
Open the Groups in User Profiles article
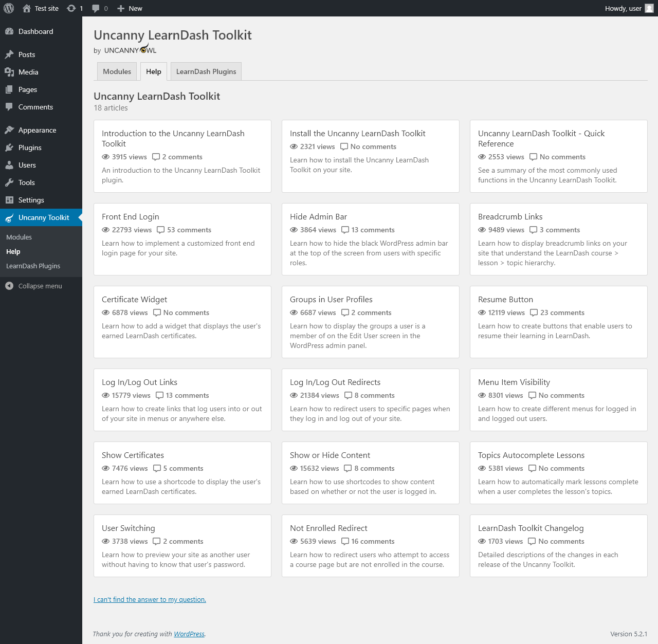tap(371, 322)
